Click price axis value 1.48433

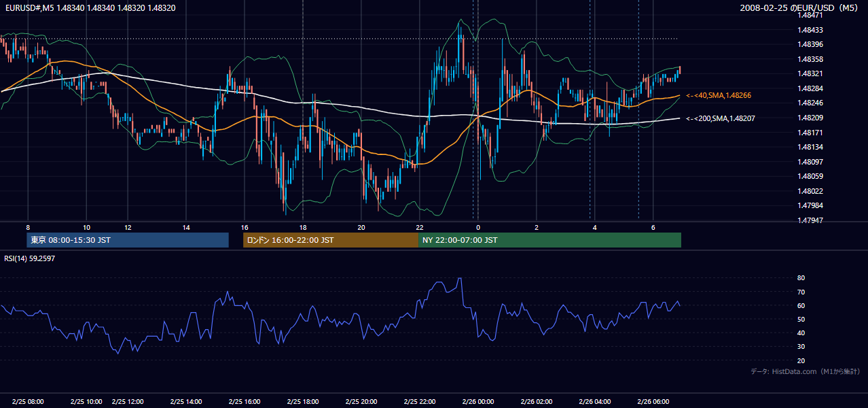(810, 30)
